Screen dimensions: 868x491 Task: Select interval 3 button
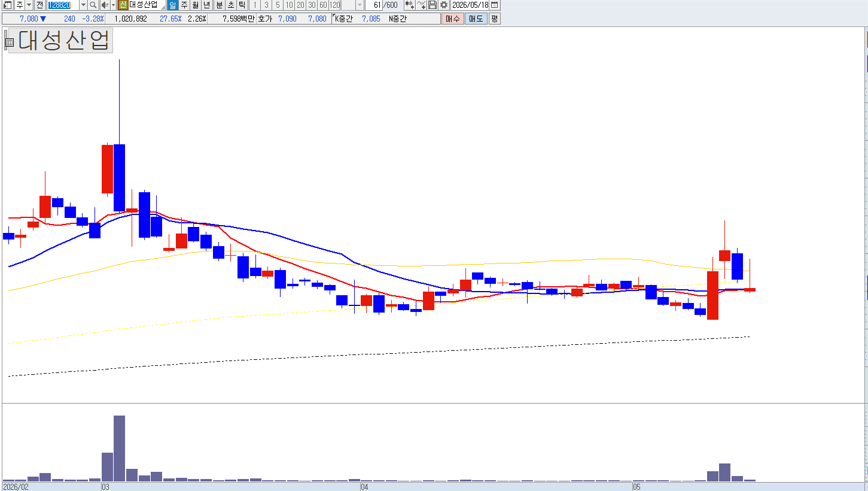pos(267,5)
